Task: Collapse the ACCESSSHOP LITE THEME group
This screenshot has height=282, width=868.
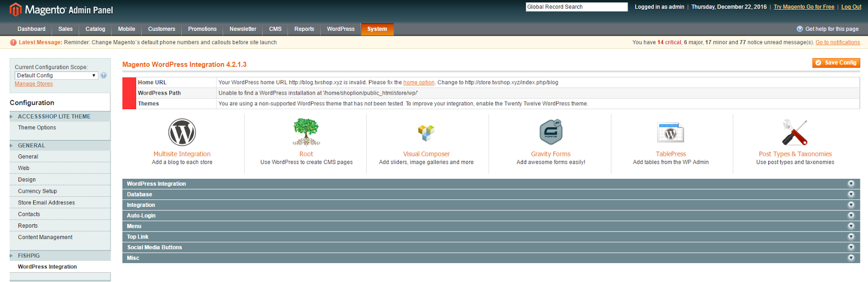Action: click(60, 116)
